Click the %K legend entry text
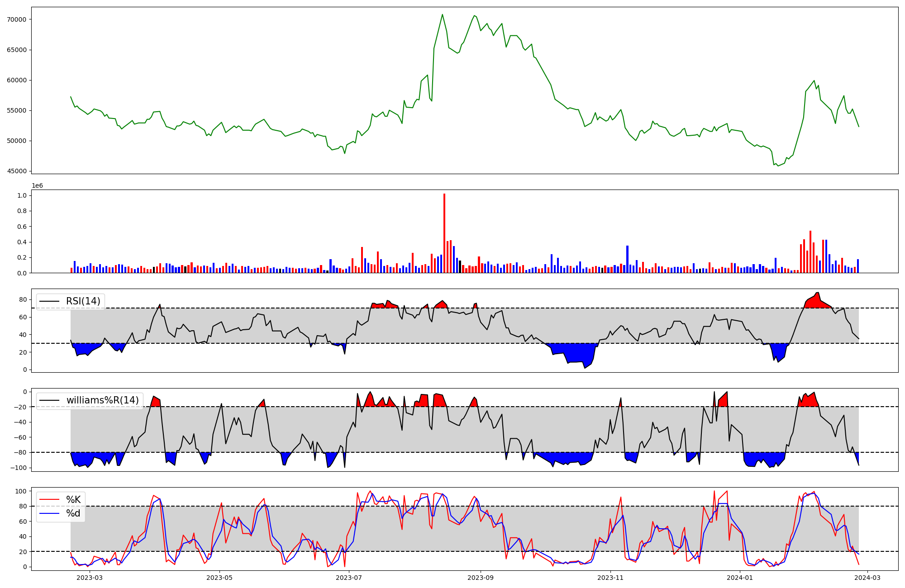The height and width of the screenshot is (588, 905). (x=73, y=499)
